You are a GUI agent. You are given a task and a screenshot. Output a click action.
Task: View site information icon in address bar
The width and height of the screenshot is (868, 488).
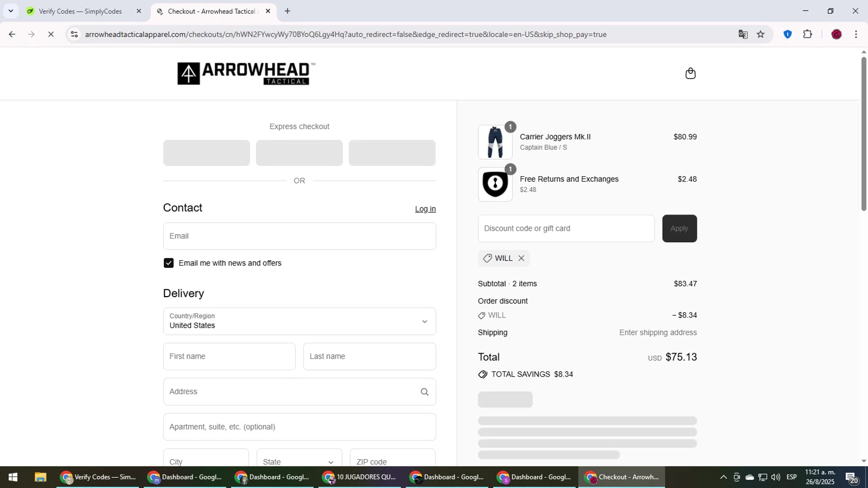point(74,34)
